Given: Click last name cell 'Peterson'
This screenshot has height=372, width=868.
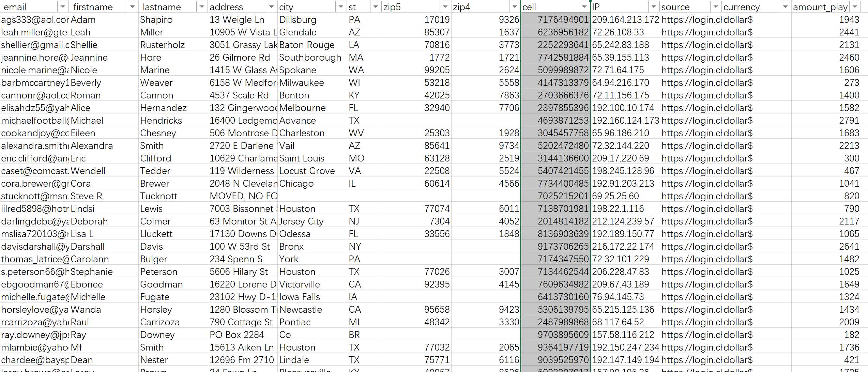Looking at the screenshot, I should [173, 272].
